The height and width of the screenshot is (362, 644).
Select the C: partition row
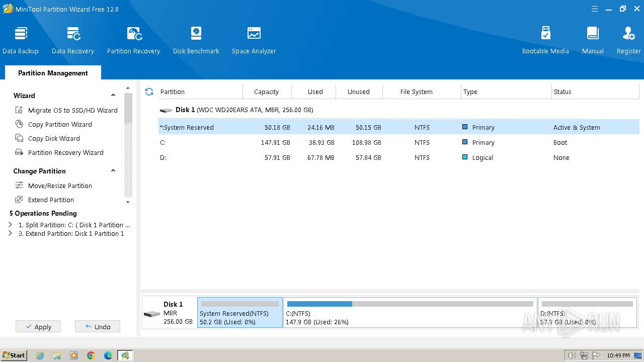398,142
